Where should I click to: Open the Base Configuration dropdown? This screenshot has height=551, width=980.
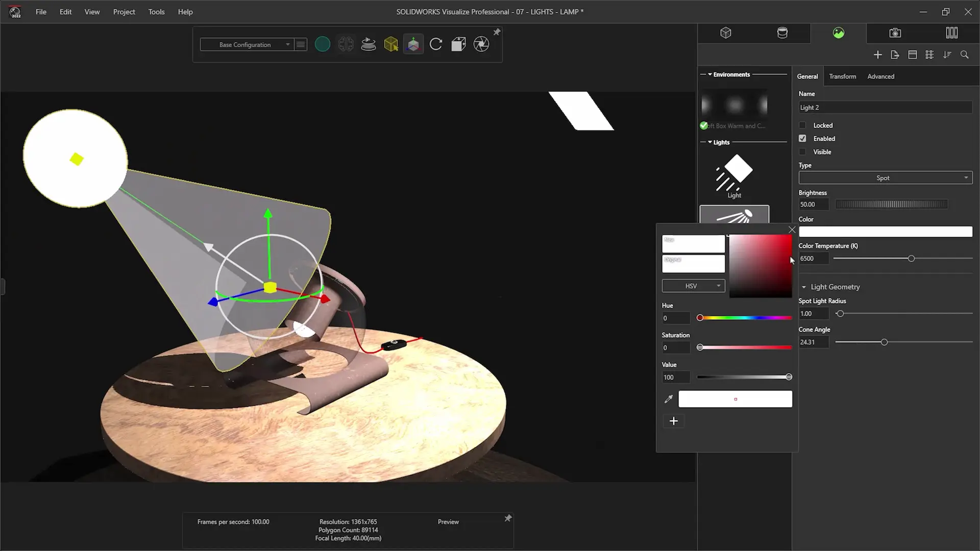pos(247,45)
